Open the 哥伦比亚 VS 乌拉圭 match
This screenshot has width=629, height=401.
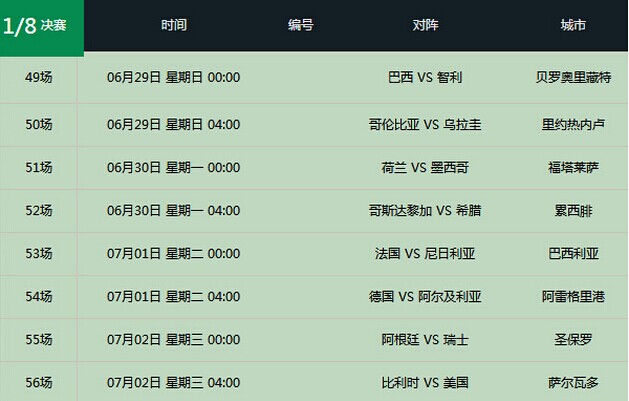425,125
